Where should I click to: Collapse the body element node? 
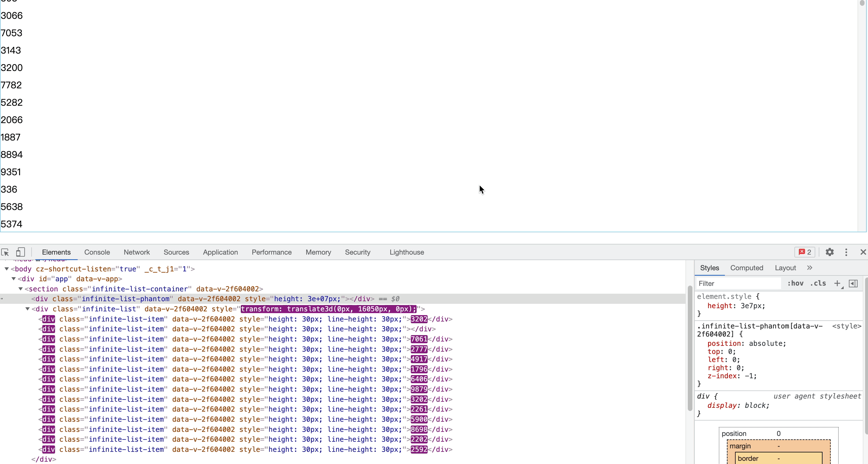(x=7, y=269)
